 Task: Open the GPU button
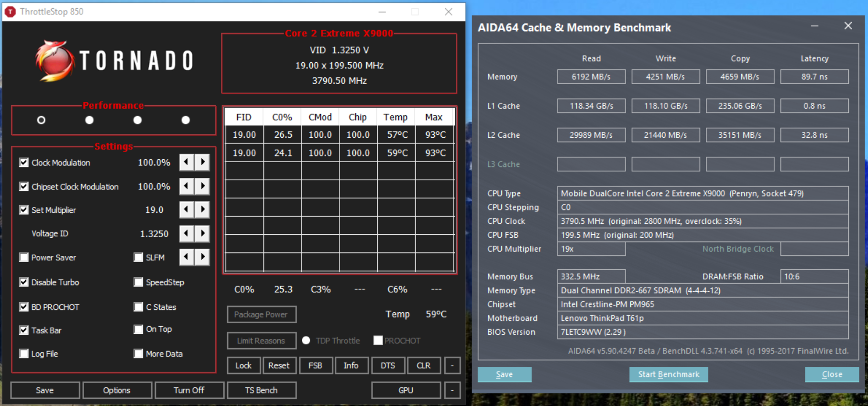(406, 390)
